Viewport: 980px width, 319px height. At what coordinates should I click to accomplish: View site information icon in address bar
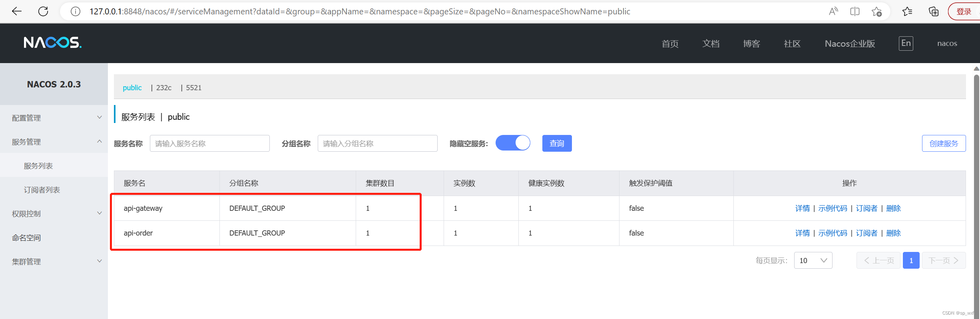pos(75,12)
